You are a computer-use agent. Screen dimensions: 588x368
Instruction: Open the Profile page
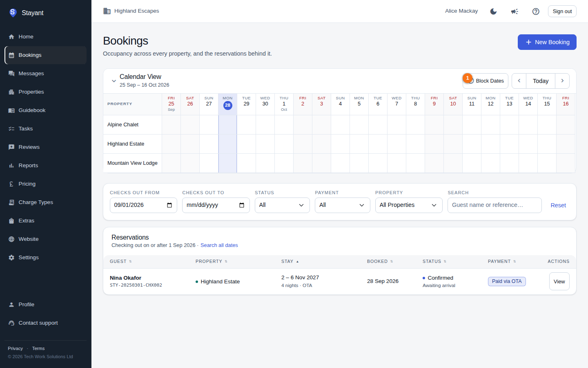[x=45, y=305]
